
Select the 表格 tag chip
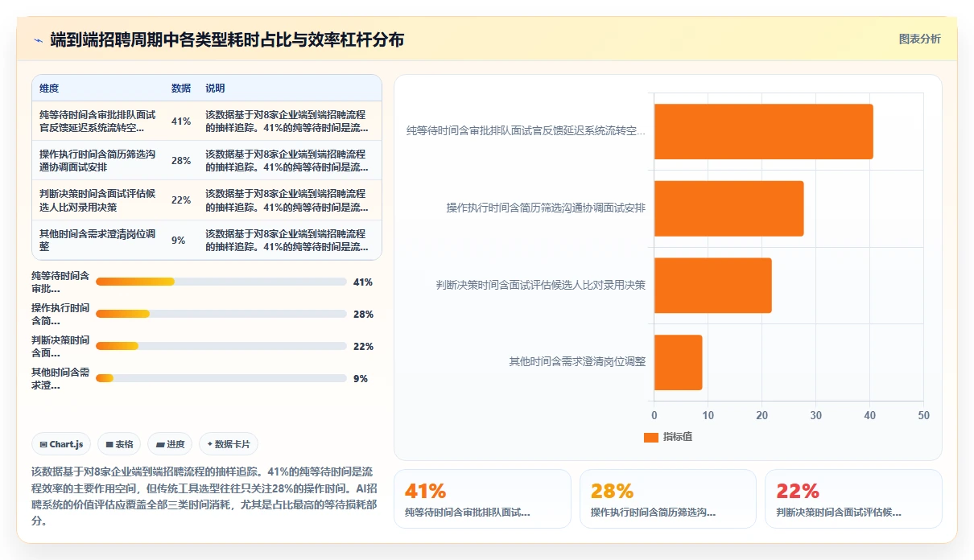[x=119, y=444]
